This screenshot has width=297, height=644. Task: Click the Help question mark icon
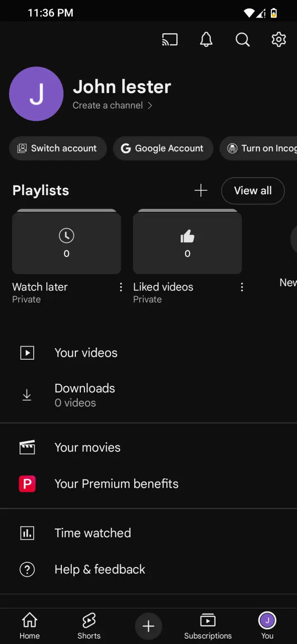click(x=27, y=570)
